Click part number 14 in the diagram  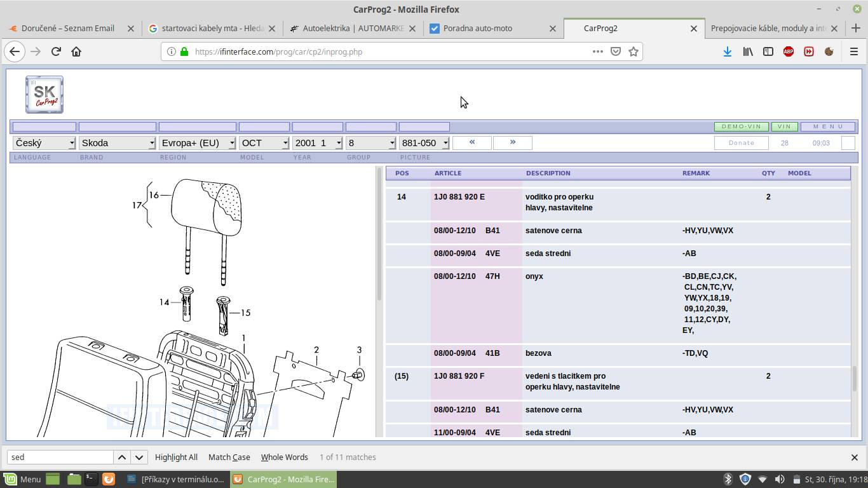[x=164, y=302]
